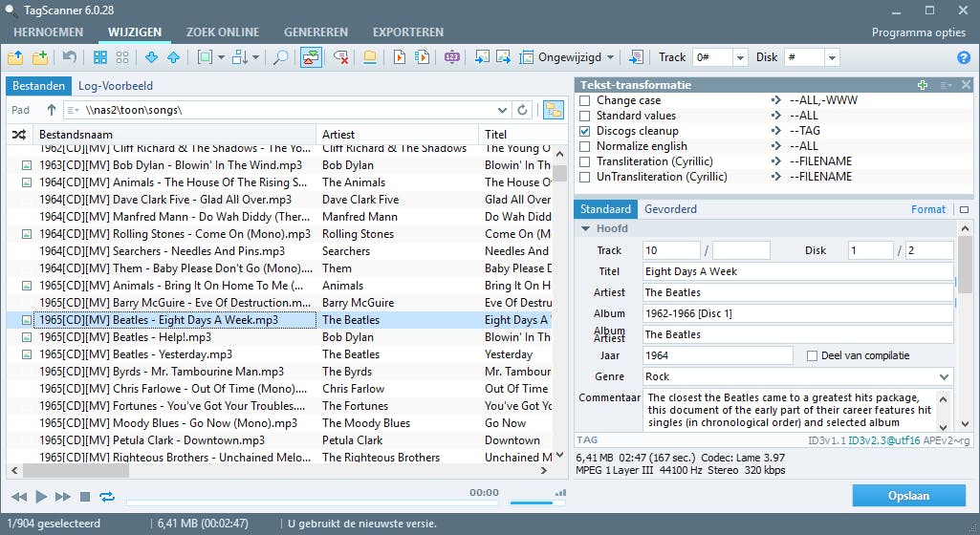Click into the Titel field Eight Days A Week

(x=798, y=271)
